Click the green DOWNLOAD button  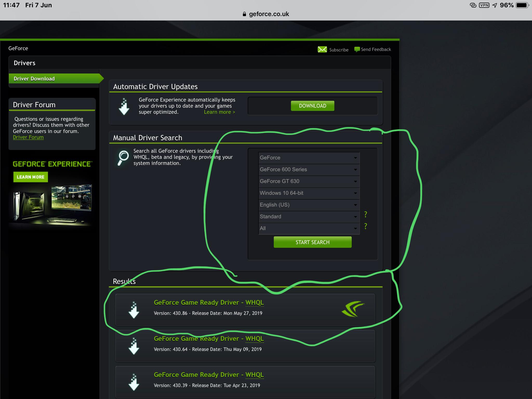tap(312, 106)
